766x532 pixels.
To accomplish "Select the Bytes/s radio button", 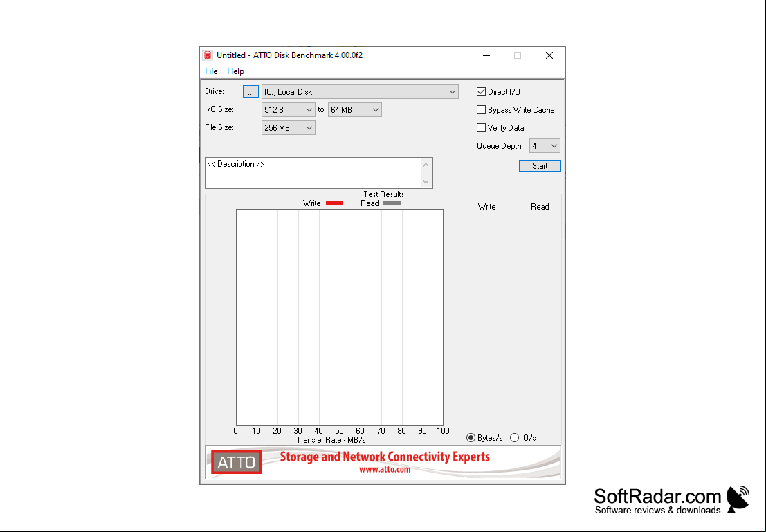I will pyautogui.click(x=471, y=438).
